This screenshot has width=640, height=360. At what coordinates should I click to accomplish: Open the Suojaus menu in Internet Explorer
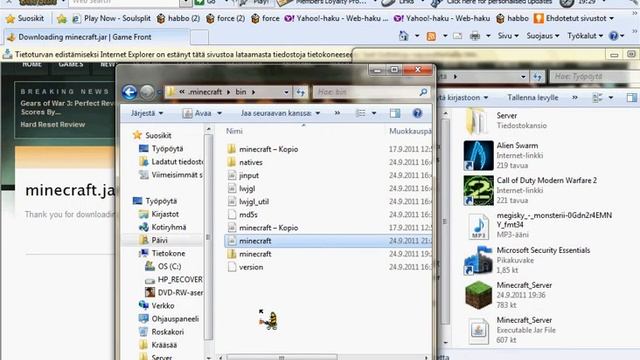[543, 36]
